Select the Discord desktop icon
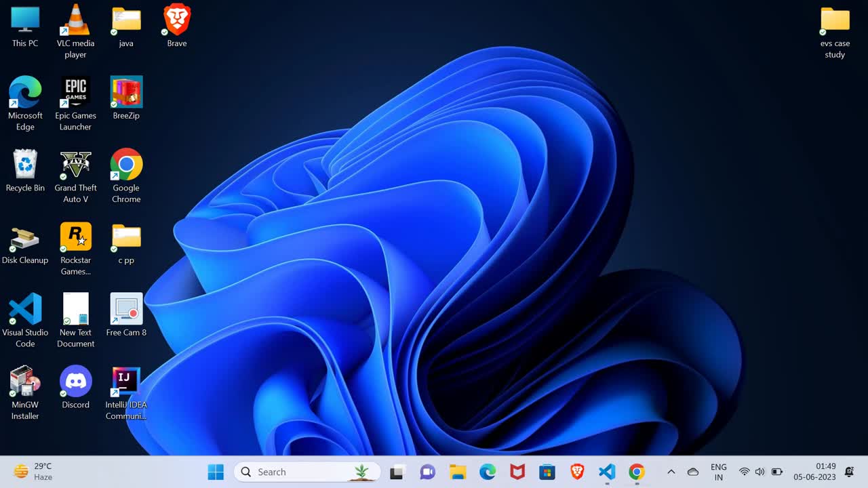The height and width of the screenshot is (488, 868). (x=75, y=388)
